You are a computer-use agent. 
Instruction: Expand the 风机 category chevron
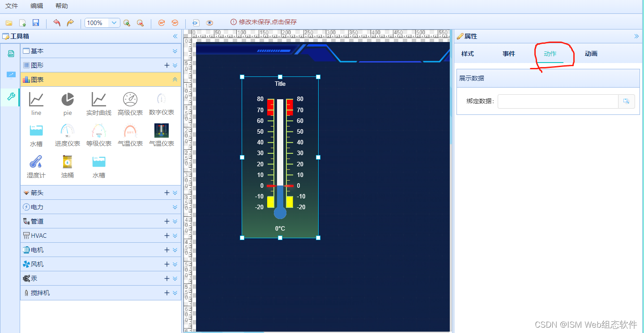click(x=175, y=265)
